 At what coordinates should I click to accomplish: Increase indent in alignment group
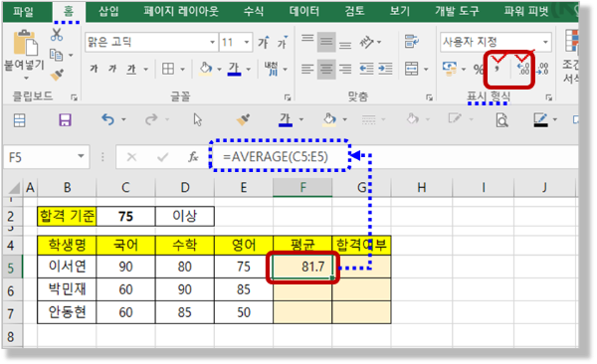[385, 69]
